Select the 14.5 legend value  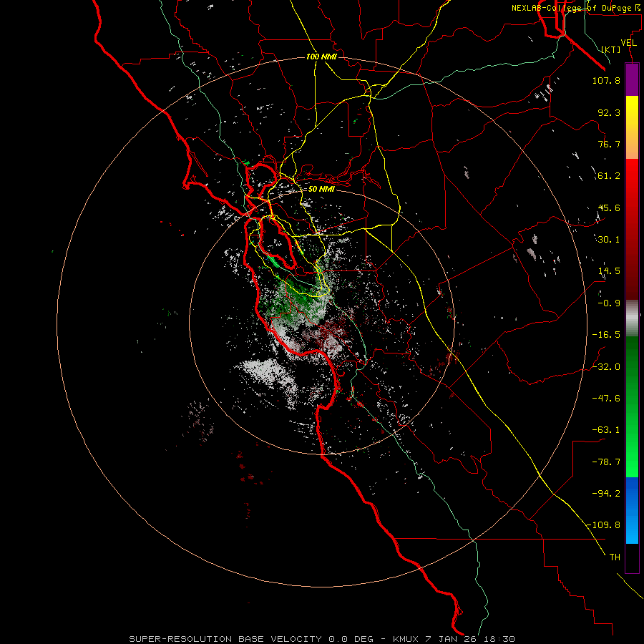[x=609, y=271]
